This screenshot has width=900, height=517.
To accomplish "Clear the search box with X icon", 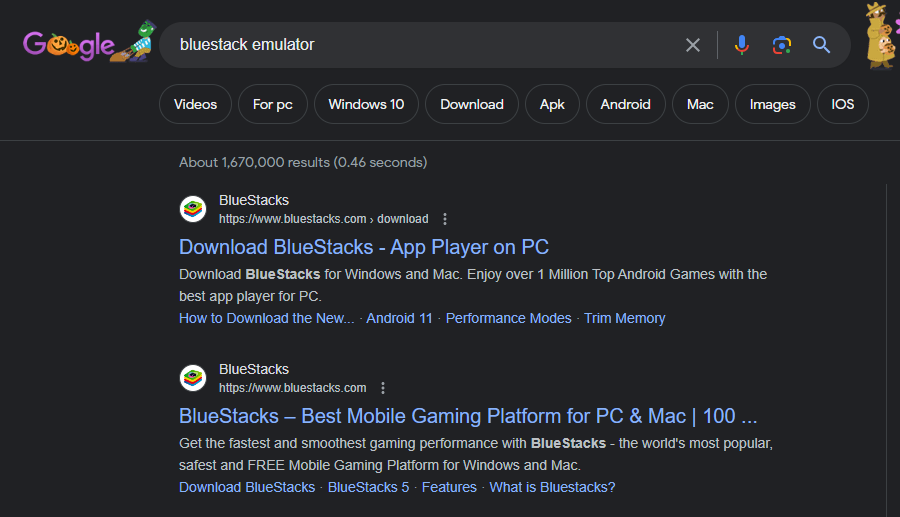I will click(x=693, y=45).
